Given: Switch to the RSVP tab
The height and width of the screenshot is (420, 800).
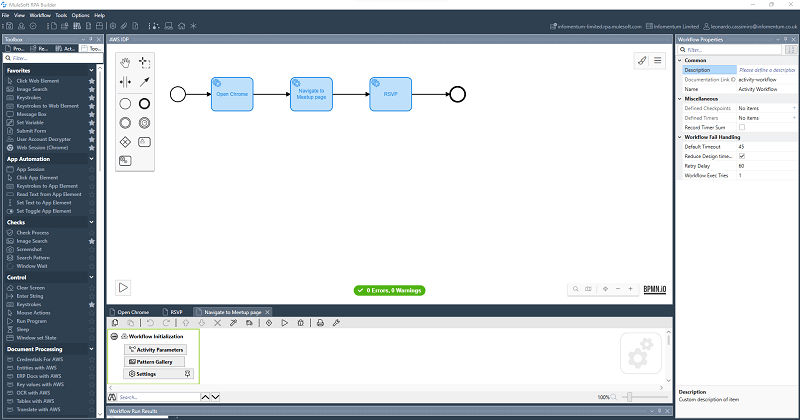Looking at the screenshot, I should [176, 312].
